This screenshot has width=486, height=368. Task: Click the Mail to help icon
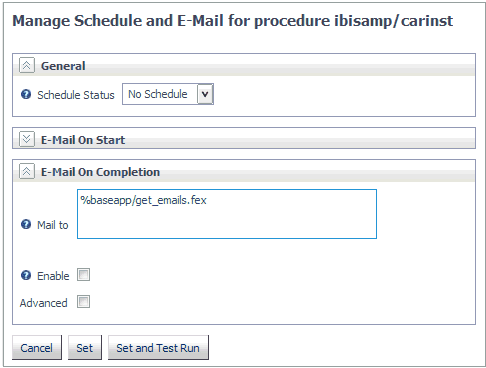click(x=26, y=224)
